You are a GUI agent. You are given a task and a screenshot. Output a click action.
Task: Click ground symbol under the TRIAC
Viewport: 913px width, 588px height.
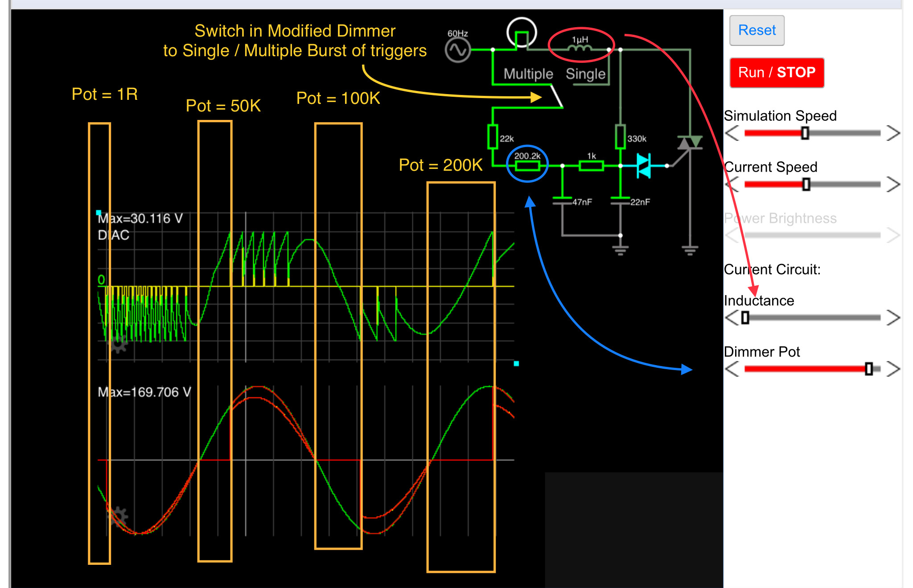(690, 250)
